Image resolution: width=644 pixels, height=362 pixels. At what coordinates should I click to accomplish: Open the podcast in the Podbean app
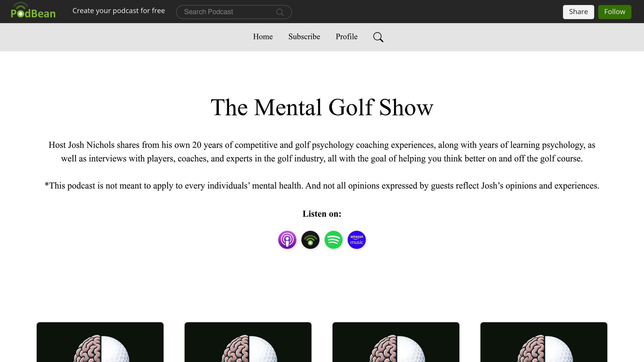coord(310,240)
